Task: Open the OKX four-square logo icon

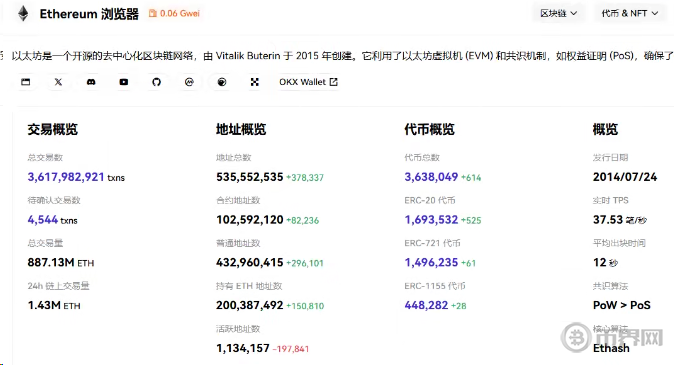Action: [254, 82]
